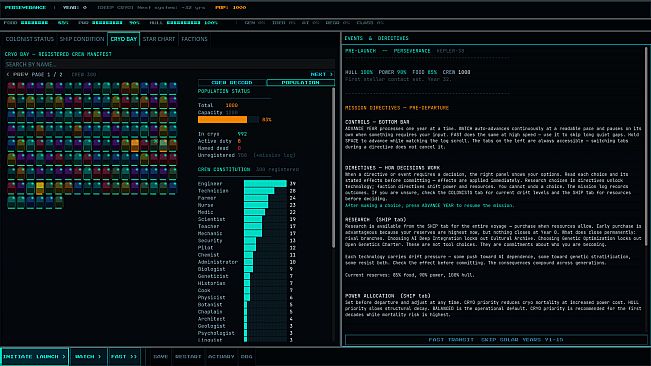
Task: Select the bright yellow cryo pod
Action: (40, 188)
